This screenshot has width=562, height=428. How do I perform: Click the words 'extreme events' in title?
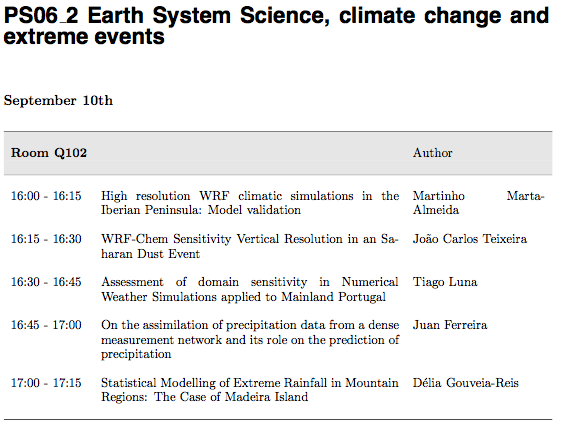tap(84, 37)
